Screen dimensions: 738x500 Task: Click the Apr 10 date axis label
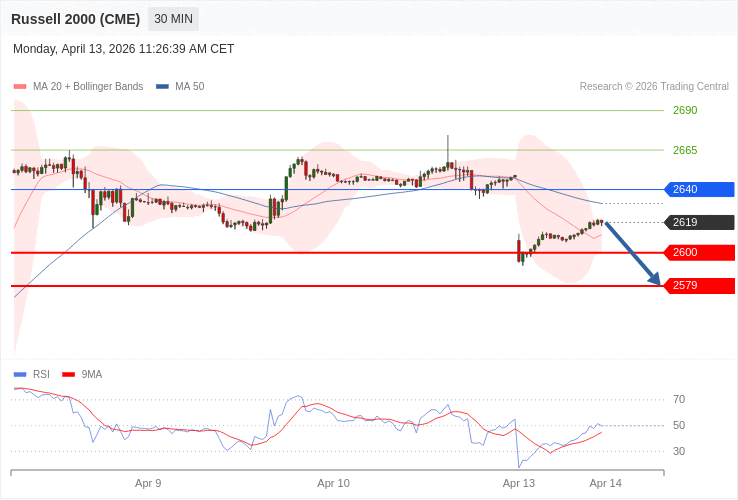coord(333,483)
